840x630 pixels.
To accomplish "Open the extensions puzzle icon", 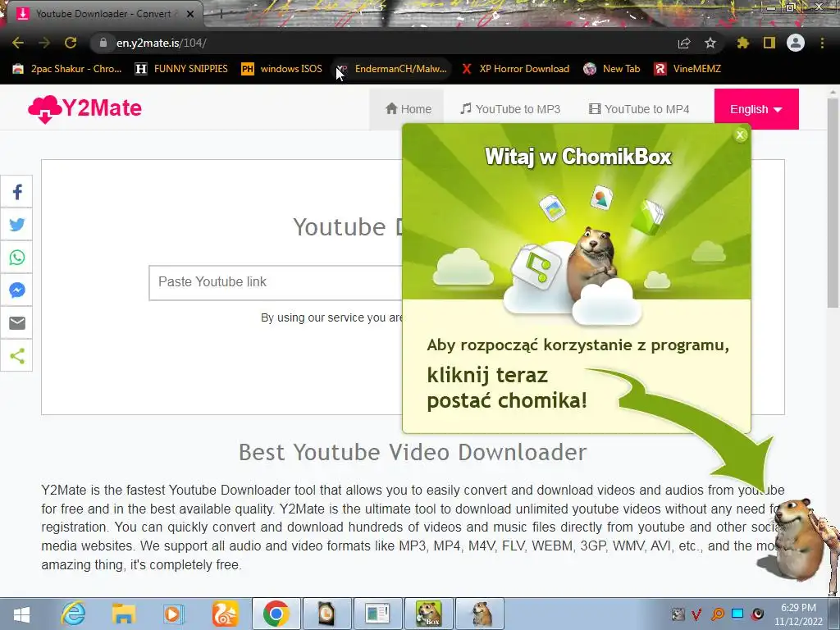I will click(x=743, y=43).
